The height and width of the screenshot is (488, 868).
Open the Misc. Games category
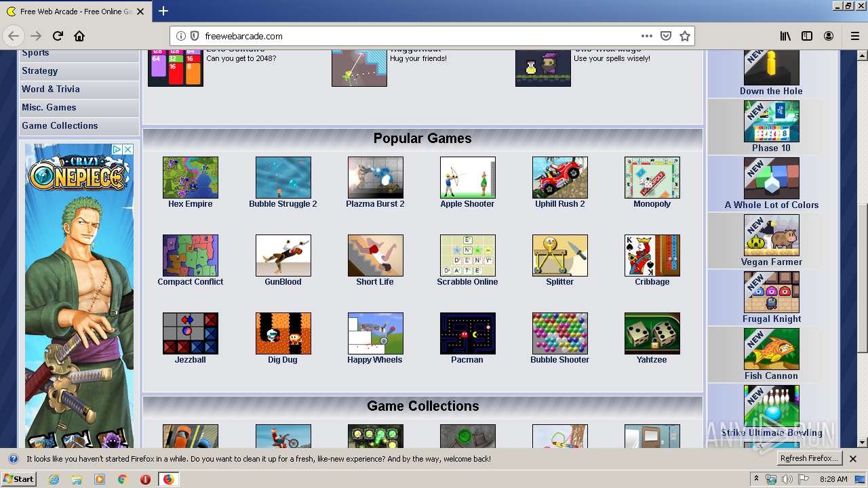click(x=79, y=107)
